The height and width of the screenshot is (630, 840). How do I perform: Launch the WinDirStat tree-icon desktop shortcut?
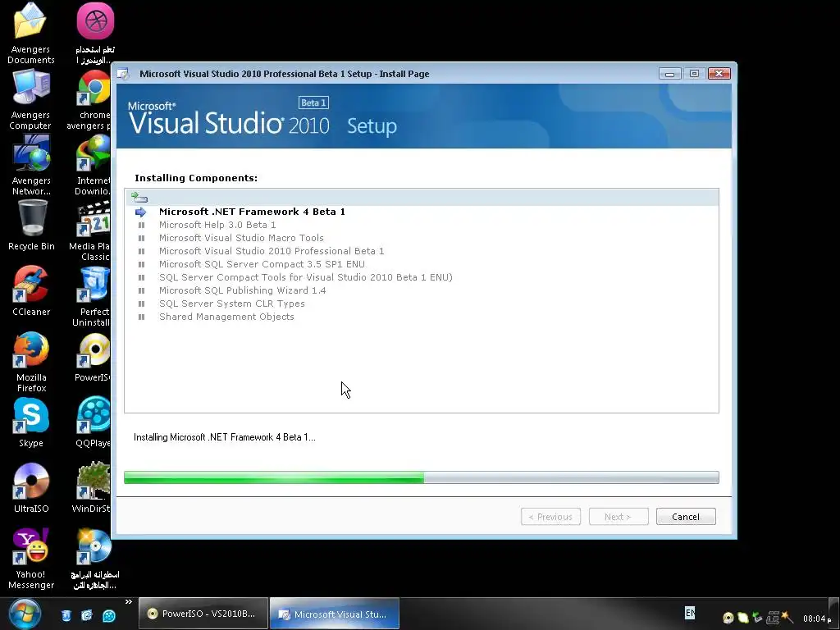click(x=92, y=487)
